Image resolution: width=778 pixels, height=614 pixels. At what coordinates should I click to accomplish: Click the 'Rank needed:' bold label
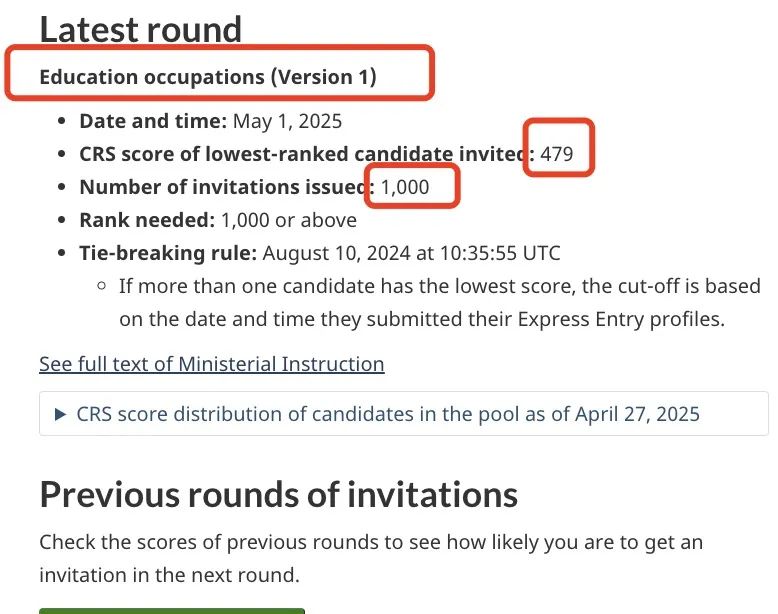147,220
